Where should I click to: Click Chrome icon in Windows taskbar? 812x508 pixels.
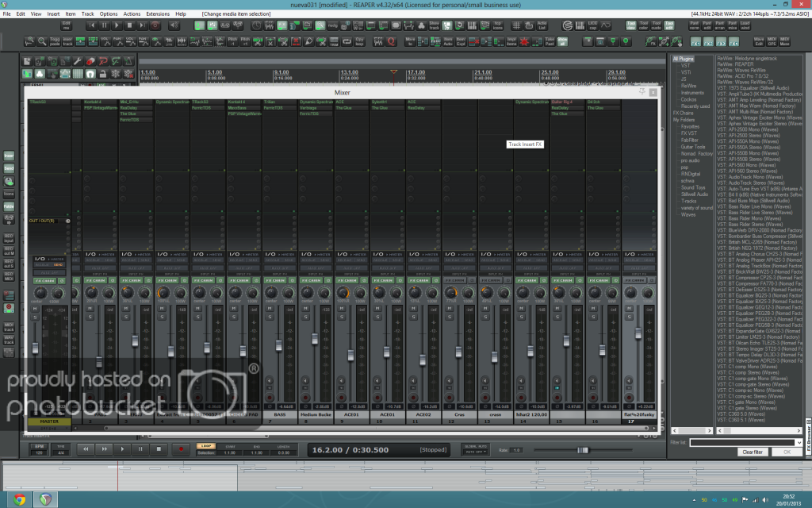pos(20,499)
